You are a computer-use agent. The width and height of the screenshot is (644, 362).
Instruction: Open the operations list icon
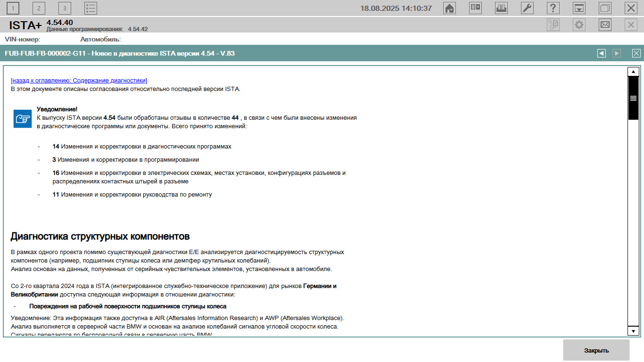pyautogui.click(x=91, y=8)
